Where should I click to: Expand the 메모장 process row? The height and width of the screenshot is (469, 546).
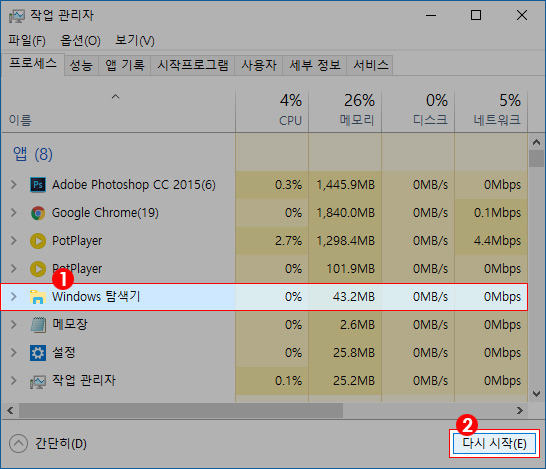coord(13,325)
